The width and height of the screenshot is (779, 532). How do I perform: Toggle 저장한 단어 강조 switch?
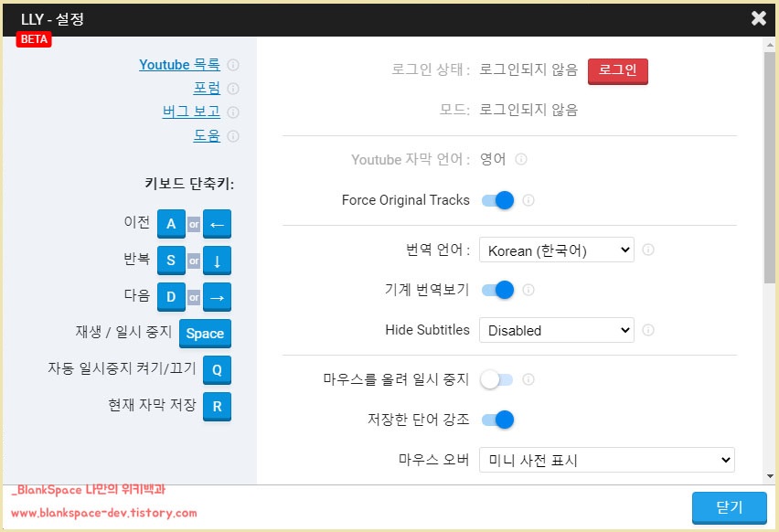[x=497, y=420]
